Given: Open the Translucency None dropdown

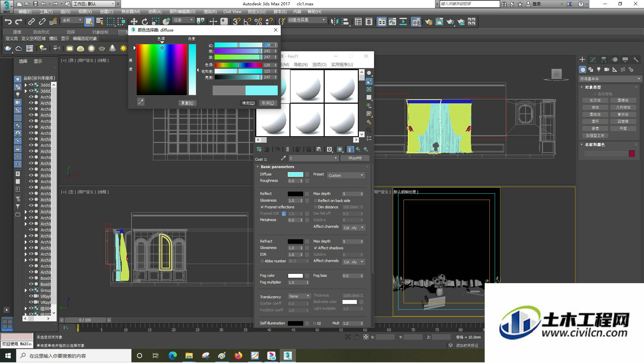Looking at the screenshot, I should 299,296.
